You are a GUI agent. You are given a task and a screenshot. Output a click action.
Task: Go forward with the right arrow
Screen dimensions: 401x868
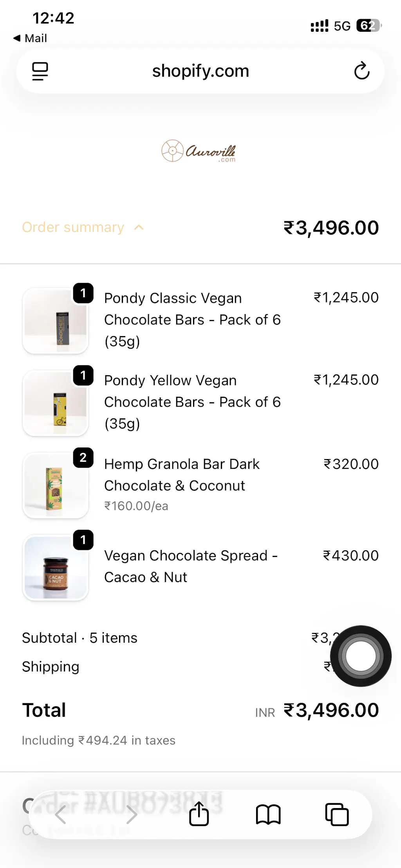click(x=132, y=815)
